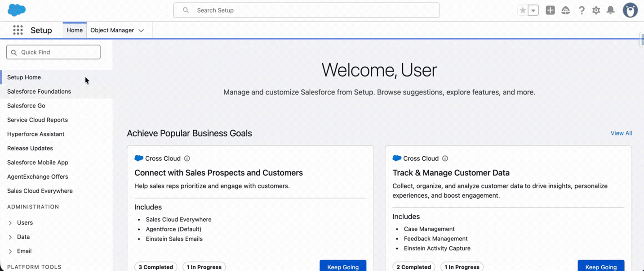
Task: Click Keep Going on Track & Manage card
Action: 601,266
